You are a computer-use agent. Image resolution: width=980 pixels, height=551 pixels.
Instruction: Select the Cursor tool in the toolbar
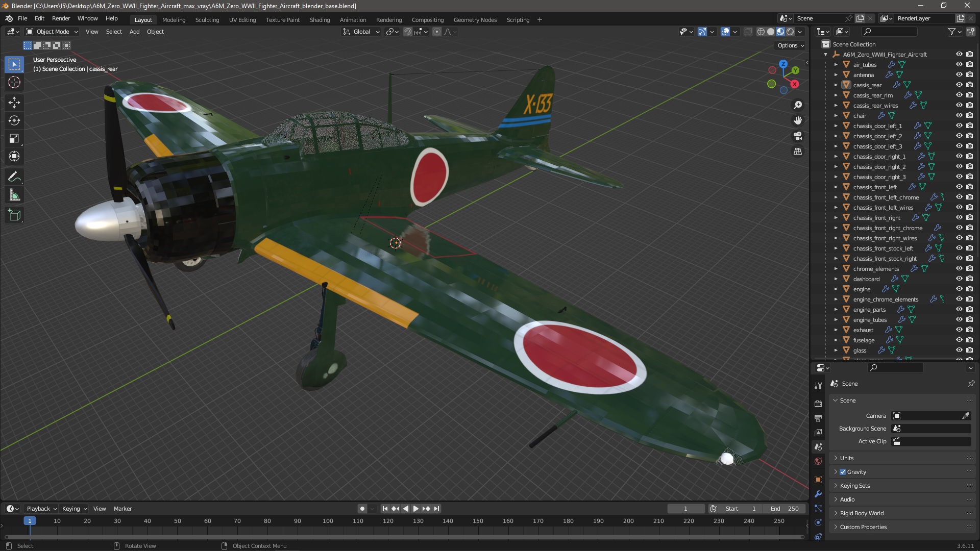14,82
